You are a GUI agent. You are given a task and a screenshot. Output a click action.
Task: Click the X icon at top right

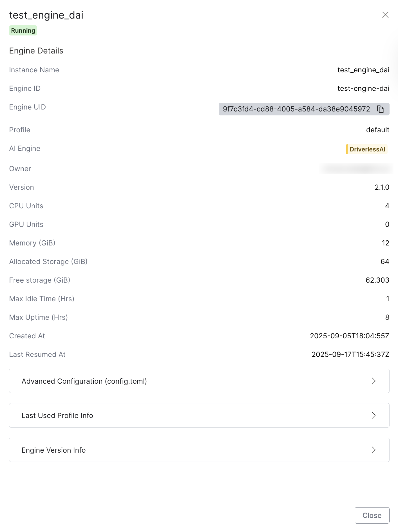pyautogui.click(x=385, y=15)
